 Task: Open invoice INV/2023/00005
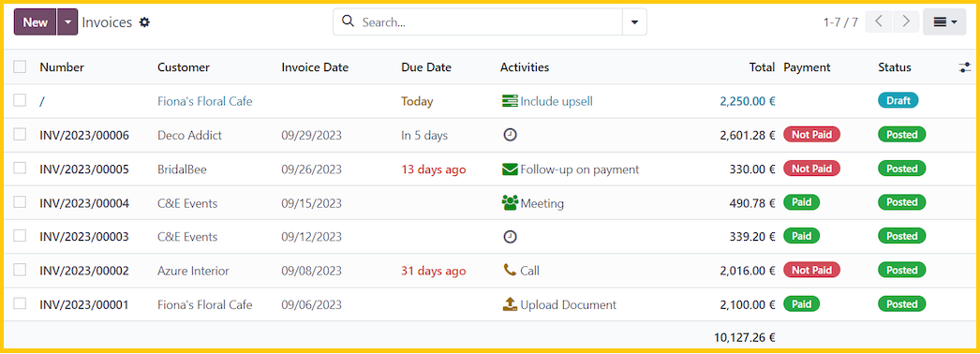[x=84, y=170]
